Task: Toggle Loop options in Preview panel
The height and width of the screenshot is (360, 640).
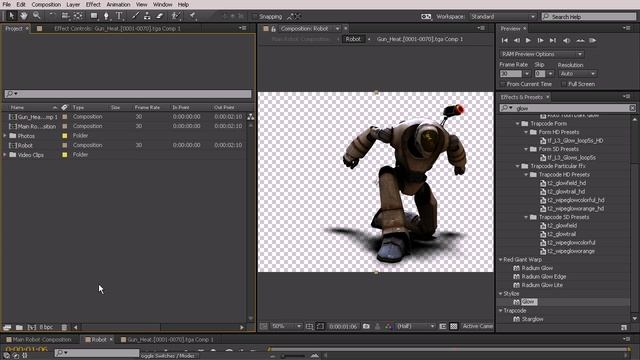Action: pyautogui.click(x=580, y=40)
